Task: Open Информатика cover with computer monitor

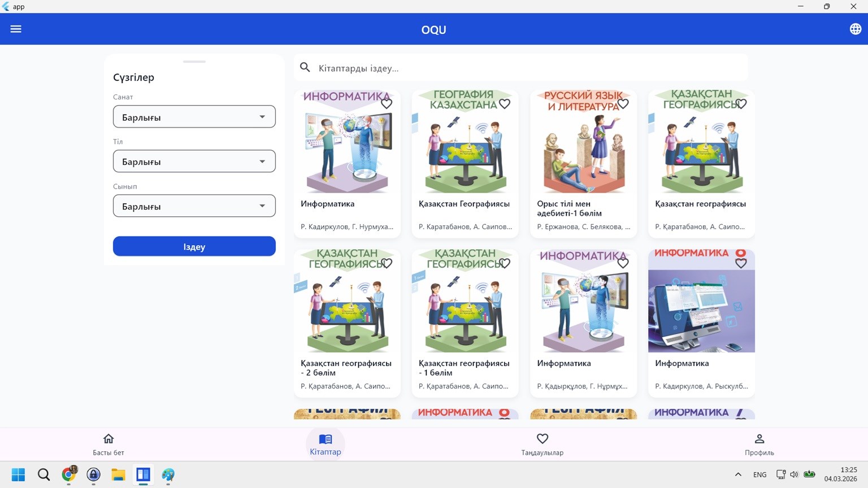Action: point(701,301)
